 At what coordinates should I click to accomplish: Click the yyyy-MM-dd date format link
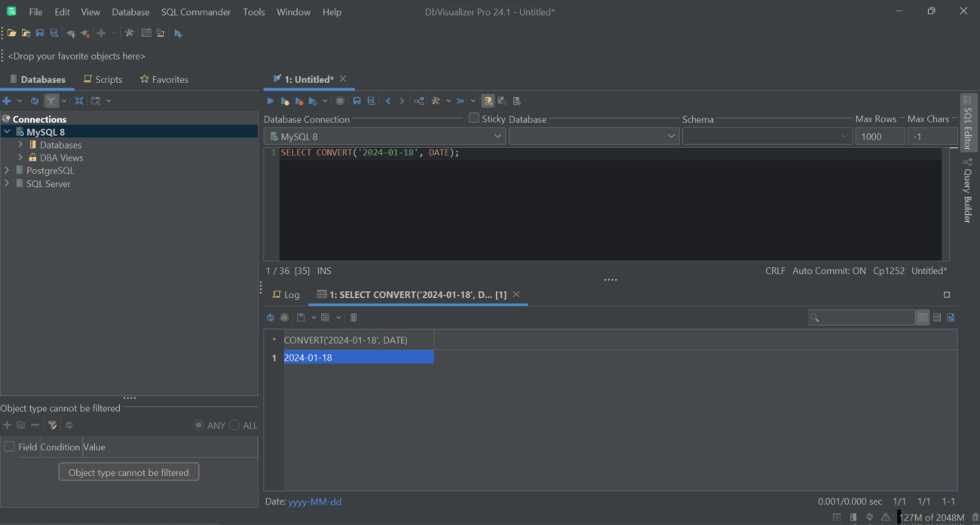click(314, 501)
